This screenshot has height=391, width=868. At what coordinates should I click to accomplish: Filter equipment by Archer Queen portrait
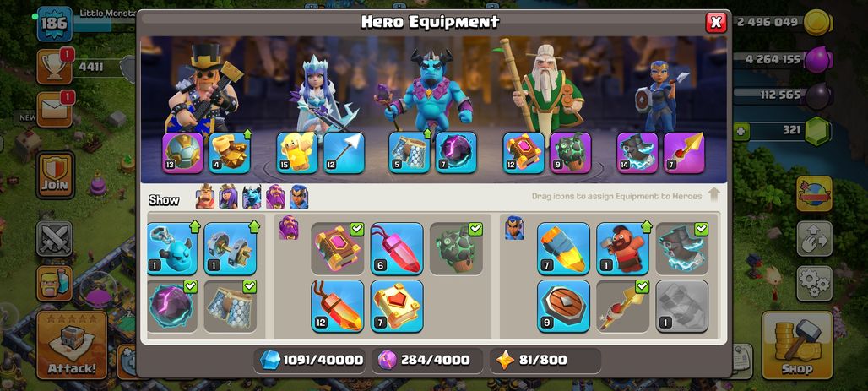tap(228, 196)
